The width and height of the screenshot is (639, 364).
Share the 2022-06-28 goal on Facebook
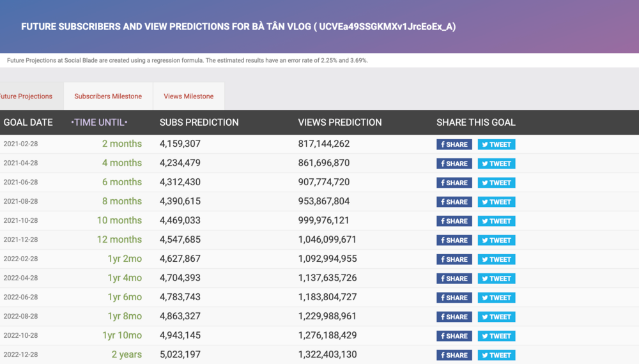coord(454,298)
